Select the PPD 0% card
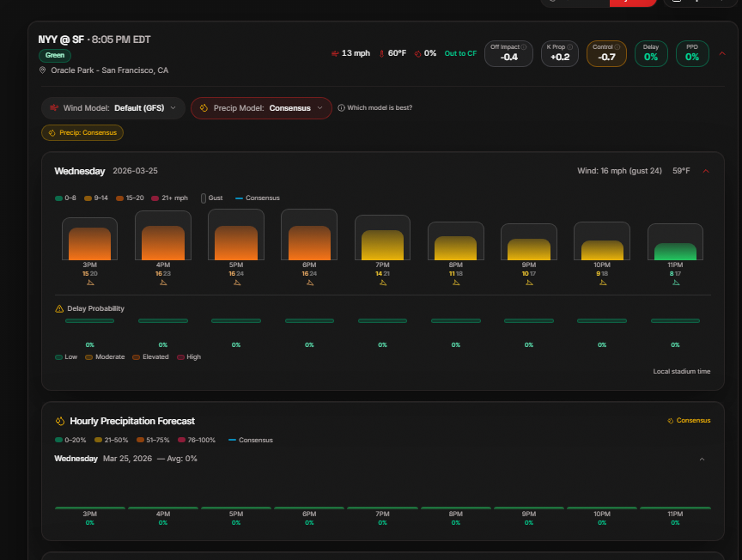 (x=692, y=53)
